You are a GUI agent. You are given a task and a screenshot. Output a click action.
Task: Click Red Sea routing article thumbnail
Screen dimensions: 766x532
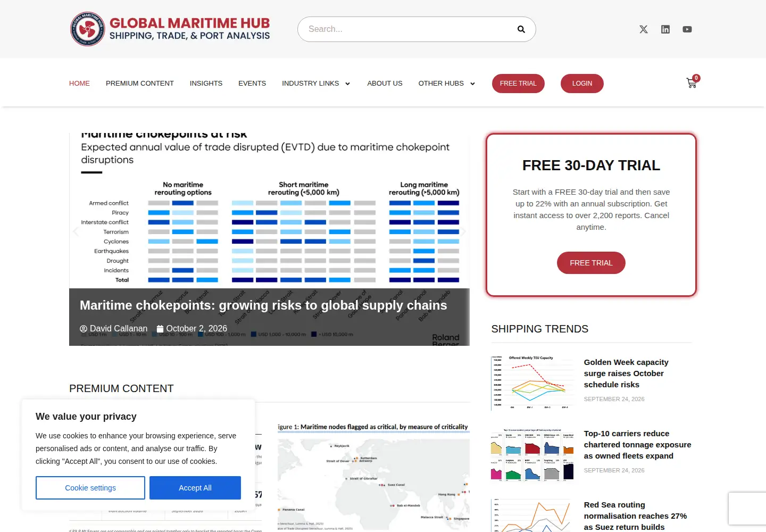click(x=533, y=516)
